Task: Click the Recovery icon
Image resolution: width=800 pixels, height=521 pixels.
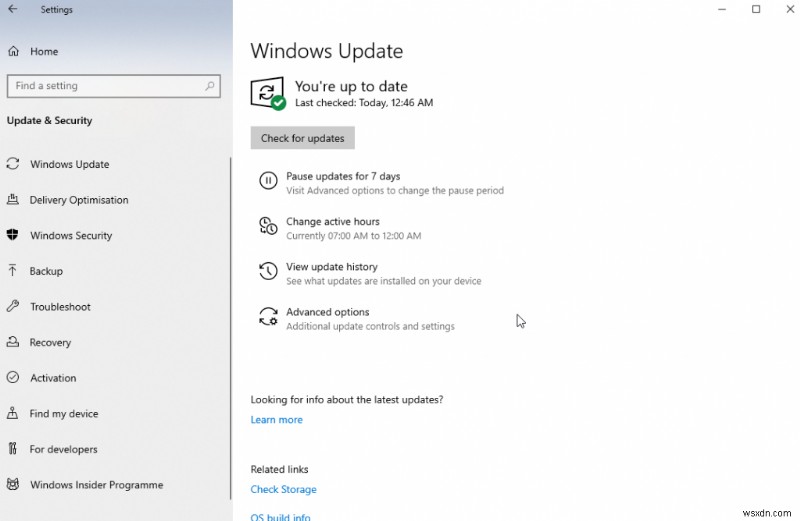Action: click(x=13, y=342)
